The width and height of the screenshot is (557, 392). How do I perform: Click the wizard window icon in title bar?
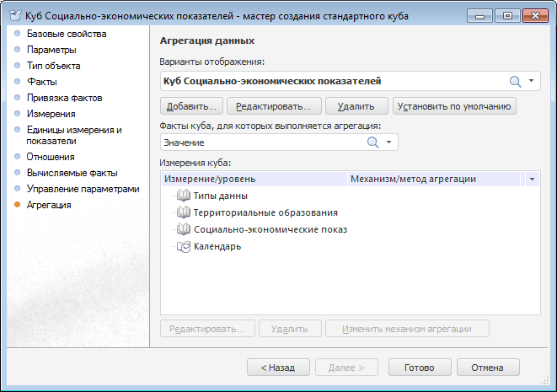[x=14, y=14]
